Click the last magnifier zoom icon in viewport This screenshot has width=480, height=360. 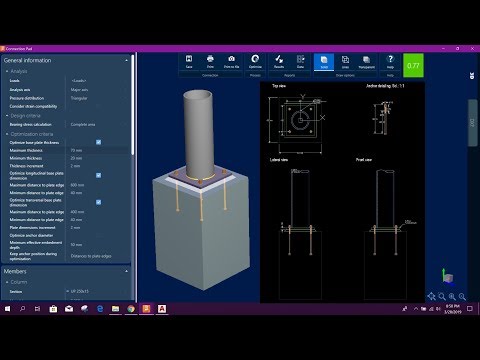click(462, 296)
